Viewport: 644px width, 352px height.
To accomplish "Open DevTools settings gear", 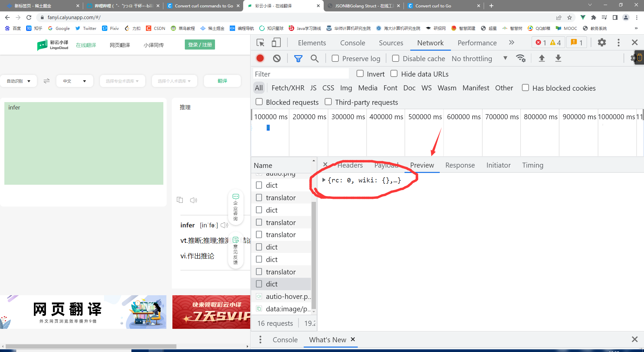I will click(602, 42).
